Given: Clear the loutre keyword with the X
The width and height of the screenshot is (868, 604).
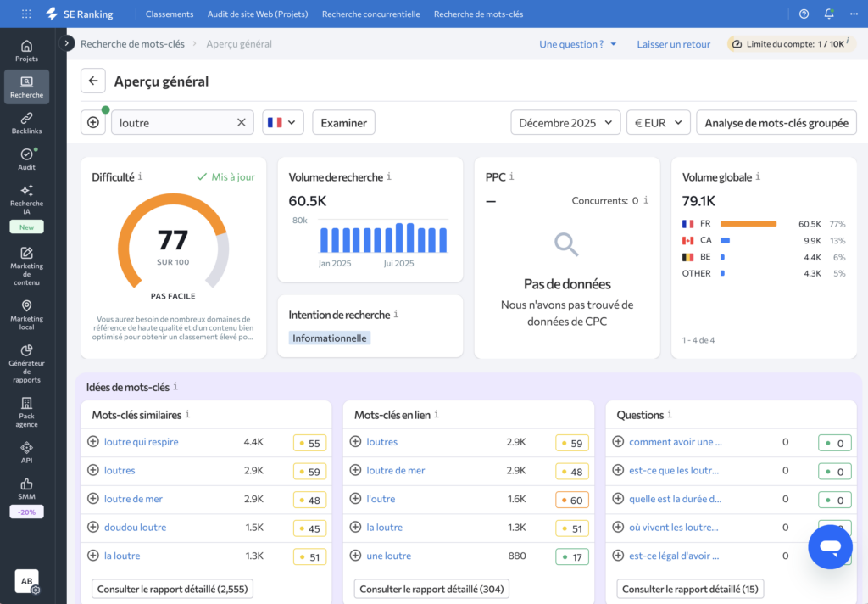Looking at the screenshot, I should [x=242, y=122].
